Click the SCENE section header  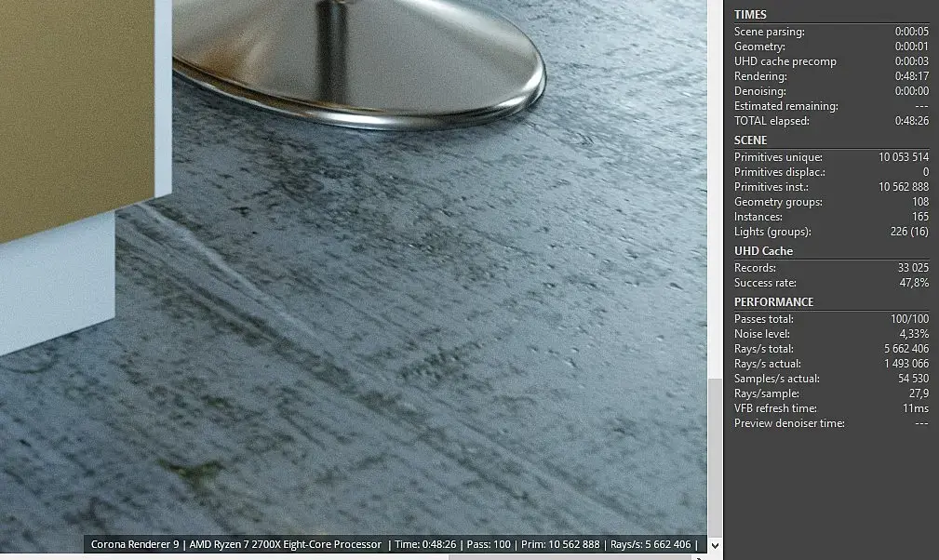750,140
